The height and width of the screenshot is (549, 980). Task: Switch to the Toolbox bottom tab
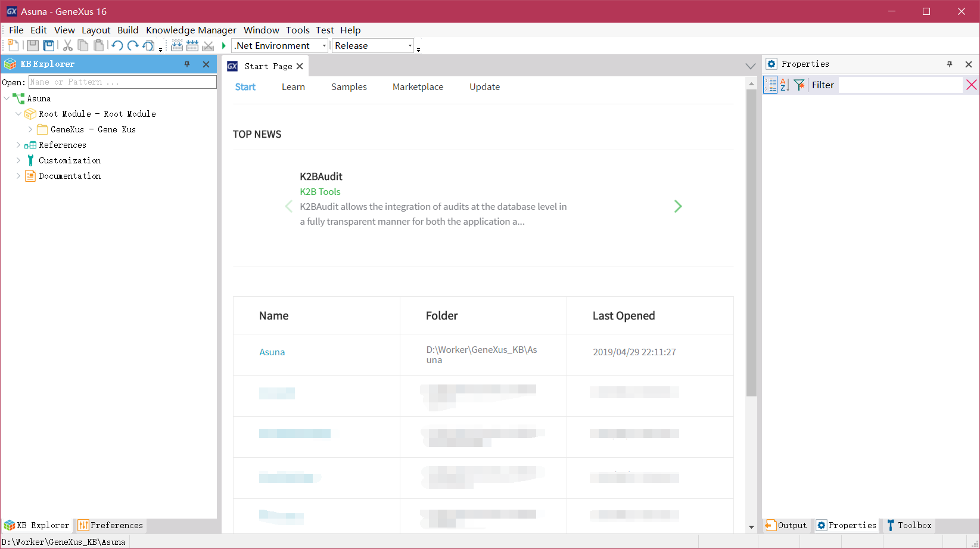[x=909, y=525]
